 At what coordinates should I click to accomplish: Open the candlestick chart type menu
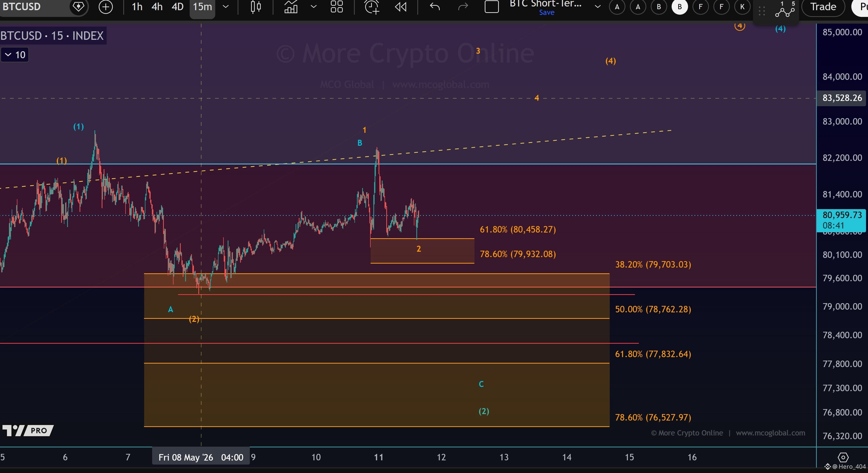(x=256, y=7)
